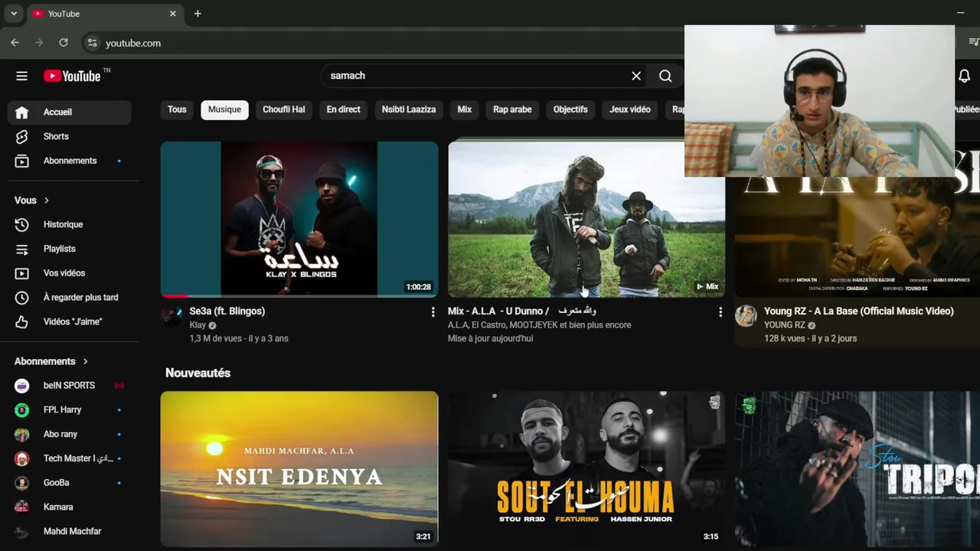
Task: Go to Accueil in sidebar
Action: click(x=70, y=112)
